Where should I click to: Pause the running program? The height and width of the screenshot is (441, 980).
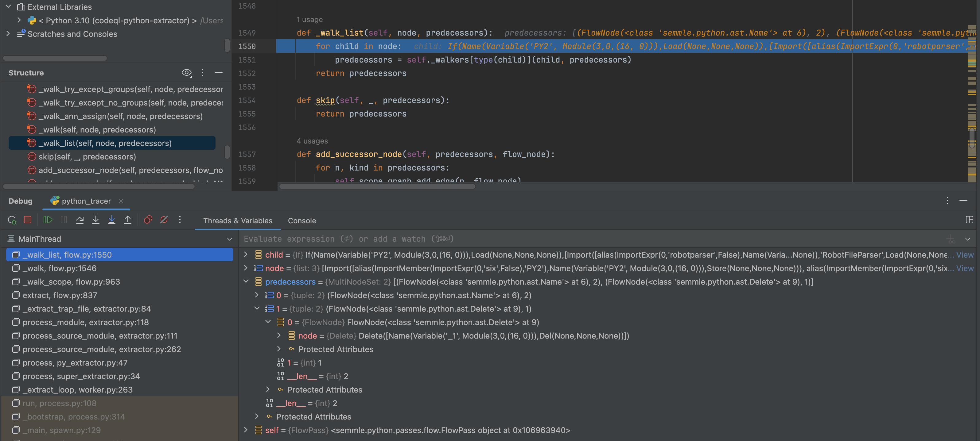(64, 220)
